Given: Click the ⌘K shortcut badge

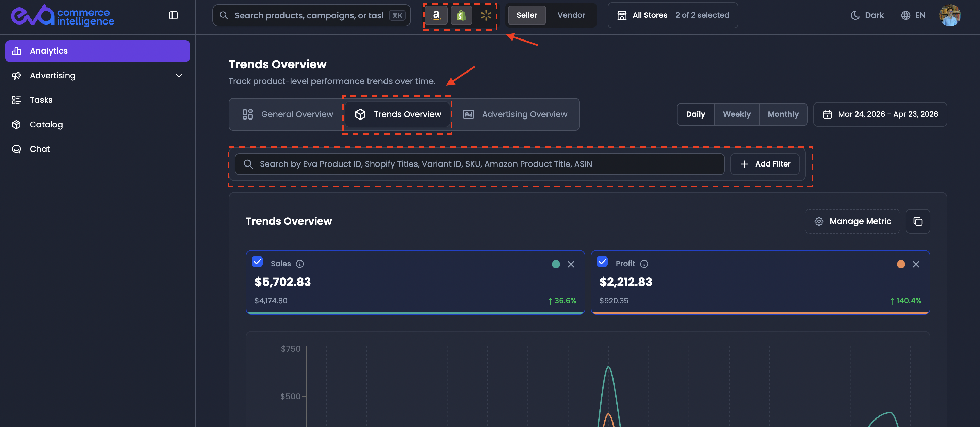Looking at the screenshot, I should pyautogui.click(x=397, y=15).
